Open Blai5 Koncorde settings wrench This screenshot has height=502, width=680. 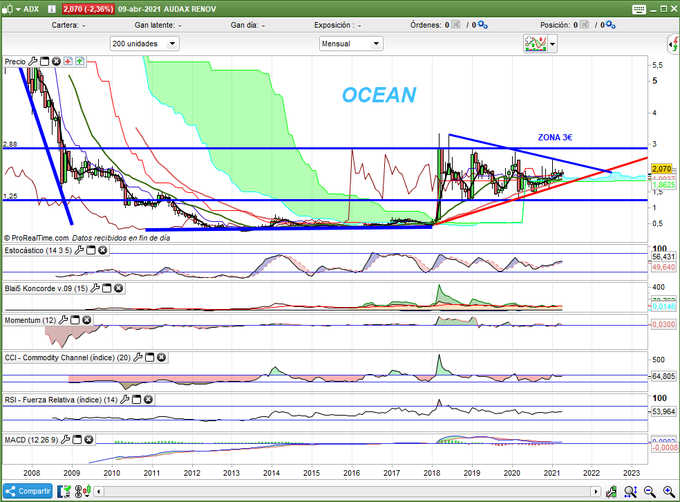coord(95,288)
